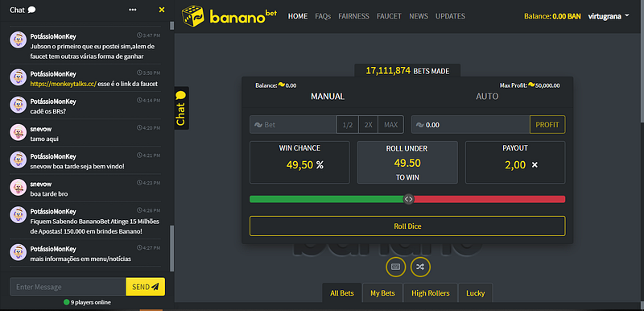Close the chat panel with the X
The height and width of the screenshot is (311, 644).
tap(162, 10)
